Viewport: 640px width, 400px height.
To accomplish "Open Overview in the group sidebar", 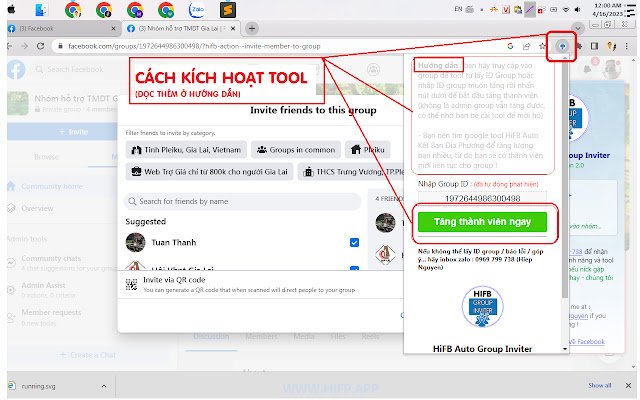I will coord(38,208).
